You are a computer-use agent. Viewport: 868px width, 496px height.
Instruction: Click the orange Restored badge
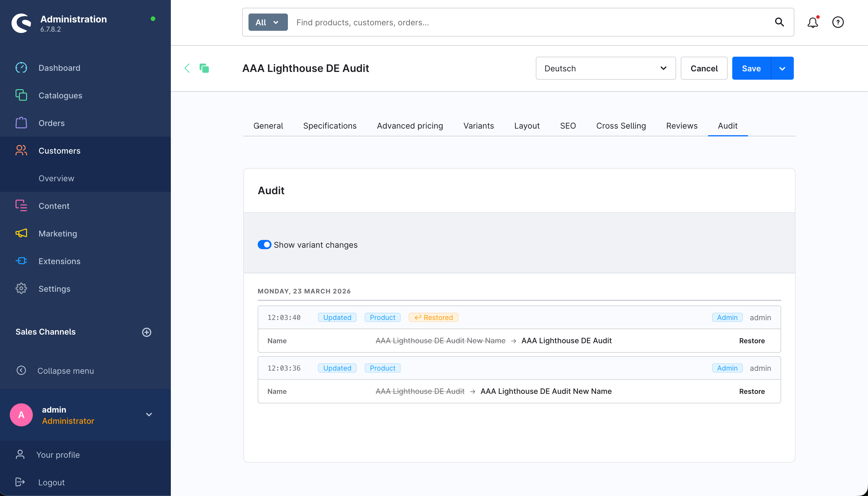433,317
